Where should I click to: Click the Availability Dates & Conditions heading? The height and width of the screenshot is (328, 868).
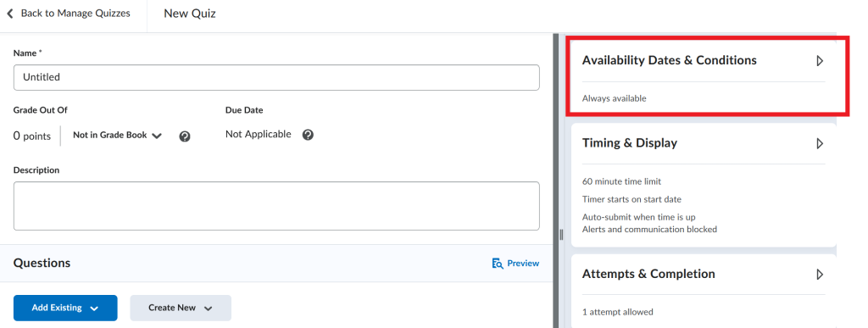(x=670, y=60)
